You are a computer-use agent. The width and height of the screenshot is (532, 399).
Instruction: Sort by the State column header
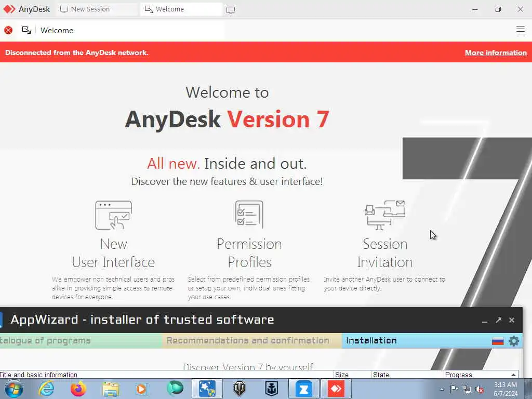(407, 375)
